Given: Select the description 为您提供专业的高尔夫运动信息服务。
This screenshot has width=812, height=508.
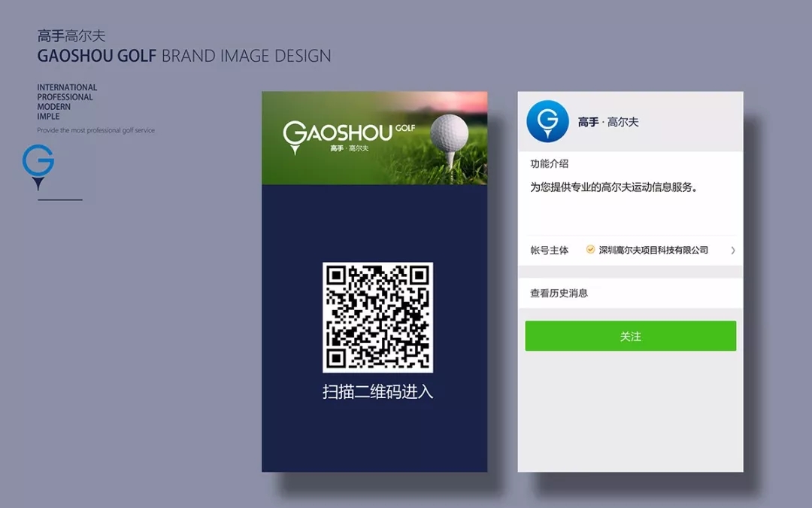Looking at the screenshot, I should 614,187.
